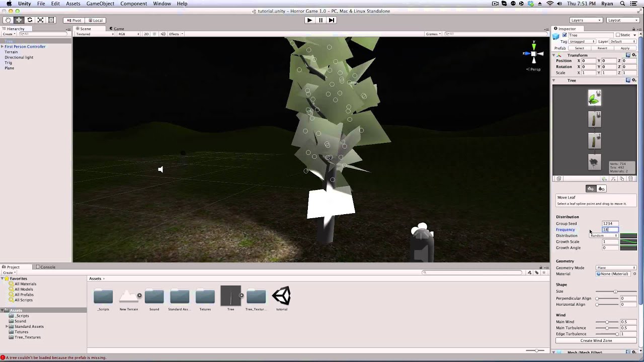Open Tree component gear menu
Image resolution: width=644 pixels, height=362 pixels.
click(634, 80)
